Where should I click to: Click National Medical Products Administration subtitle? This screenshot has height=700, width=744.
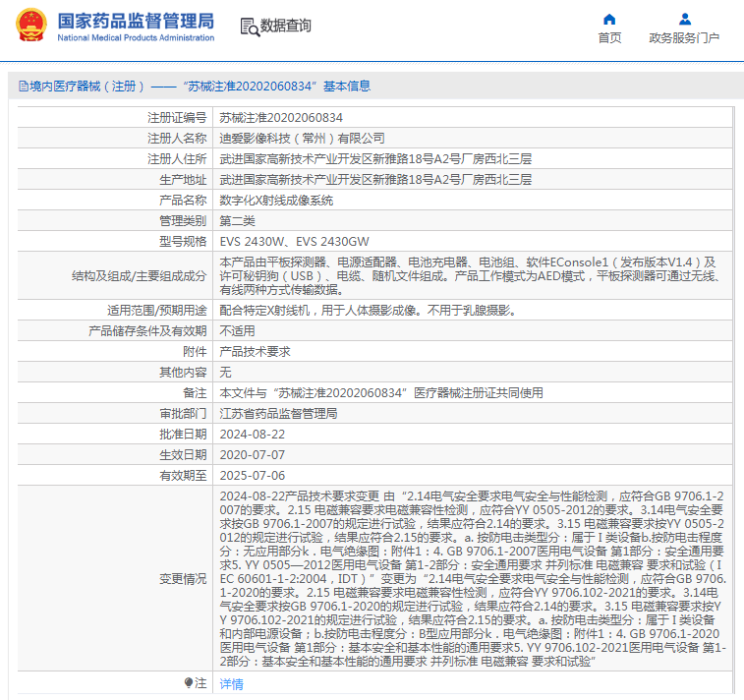coord(136,38)
